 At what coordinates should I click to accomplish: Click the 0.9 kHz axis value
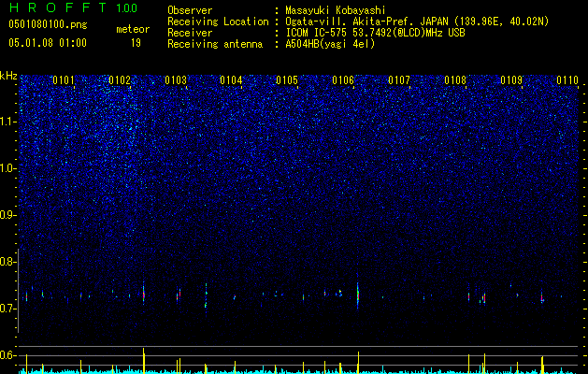[8, 215]
